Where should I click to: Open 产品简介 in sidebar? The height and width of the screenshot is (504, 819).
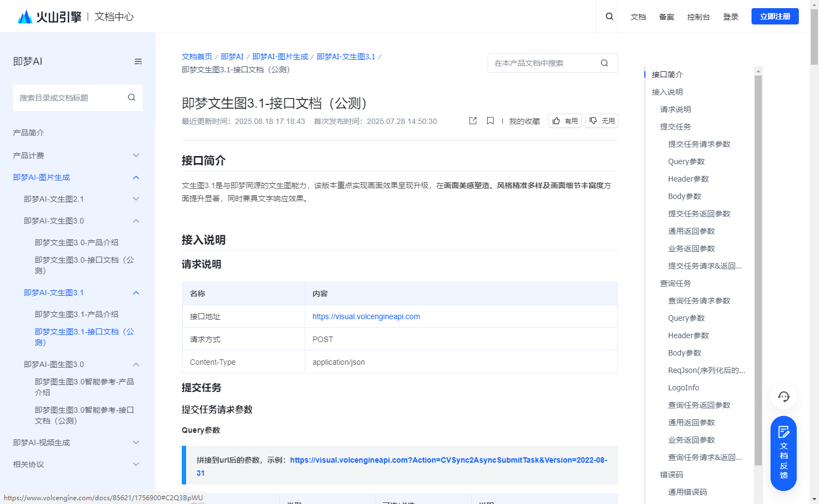pos(29,133)
